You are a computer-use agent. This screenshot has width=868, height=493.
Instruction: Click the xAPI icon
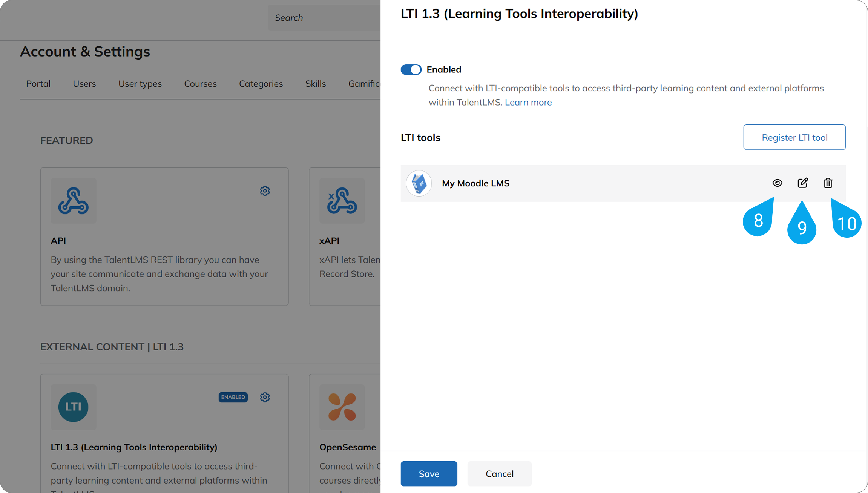coord(342,201)
